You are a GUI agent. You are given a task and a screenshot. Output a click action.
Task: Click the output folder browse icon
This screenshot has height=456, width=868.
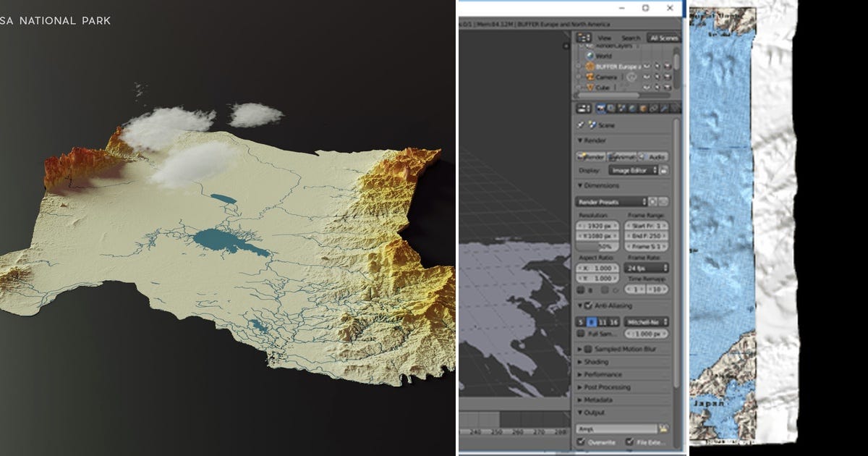pyautogui.click(x=663, y=428)
